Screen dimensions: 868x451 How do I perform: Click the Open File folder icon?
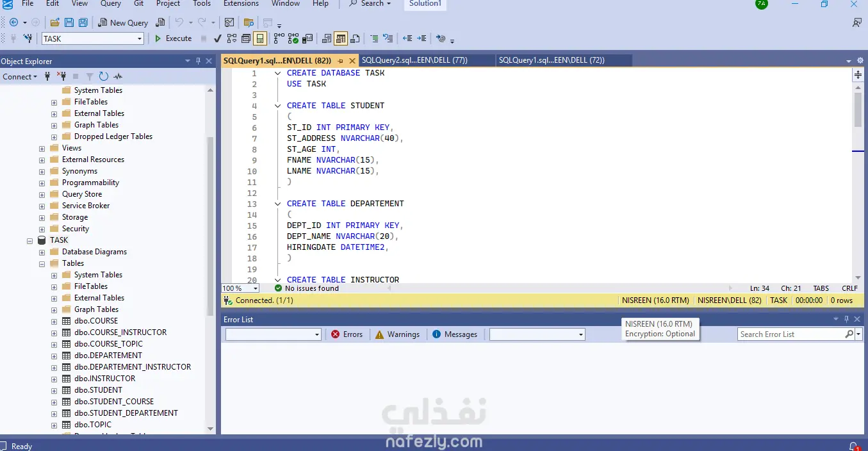tap(55, 22)
